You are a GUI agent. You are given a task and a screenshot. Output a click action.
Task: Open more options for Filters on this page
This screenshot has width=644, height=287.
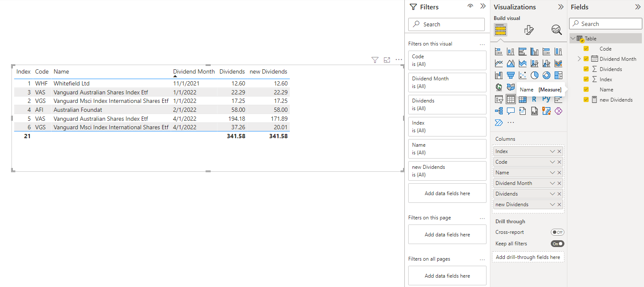pos(482,218)
